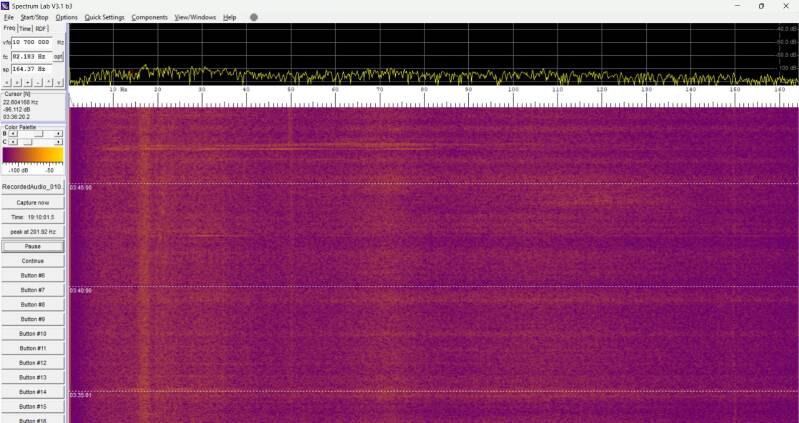Click Button #7

[33, 290]
